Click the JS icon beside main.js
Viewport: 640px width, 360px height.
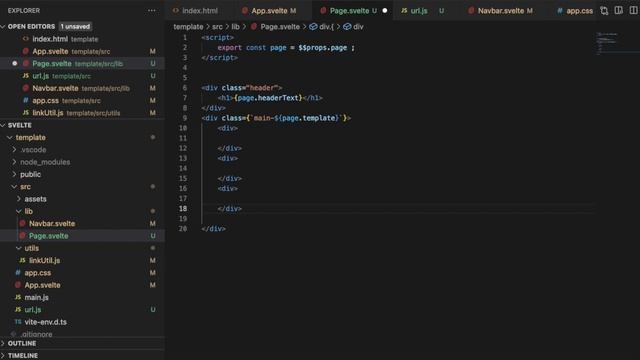18,298
